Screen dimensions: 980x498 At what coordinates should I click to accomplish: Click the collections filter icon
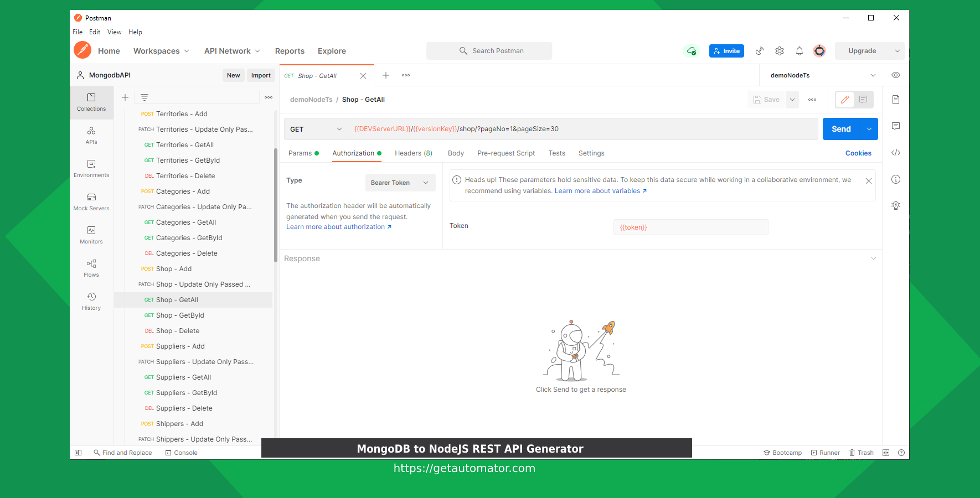click(x=145, y=97)
